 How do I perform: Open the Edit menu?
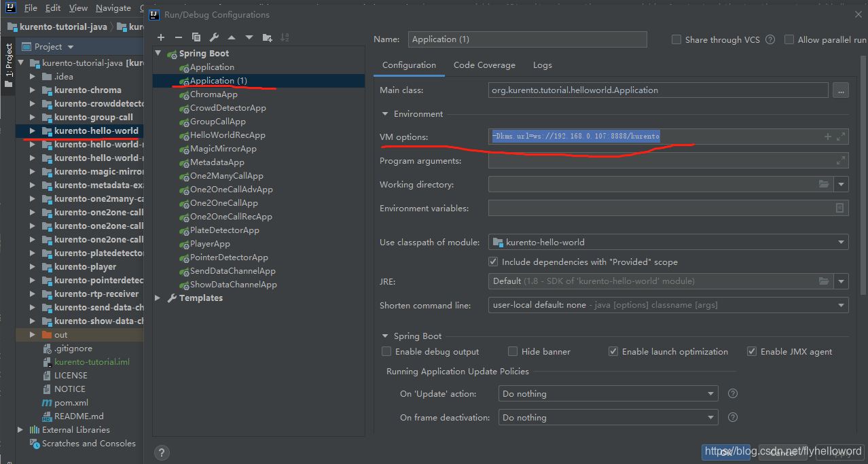tap(53, 8)
